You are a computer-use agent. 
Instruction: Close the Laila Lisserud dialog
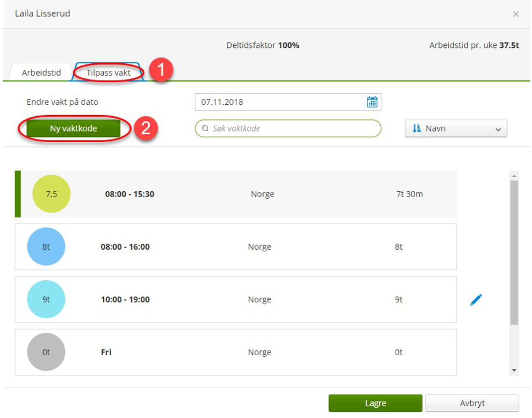515,14
